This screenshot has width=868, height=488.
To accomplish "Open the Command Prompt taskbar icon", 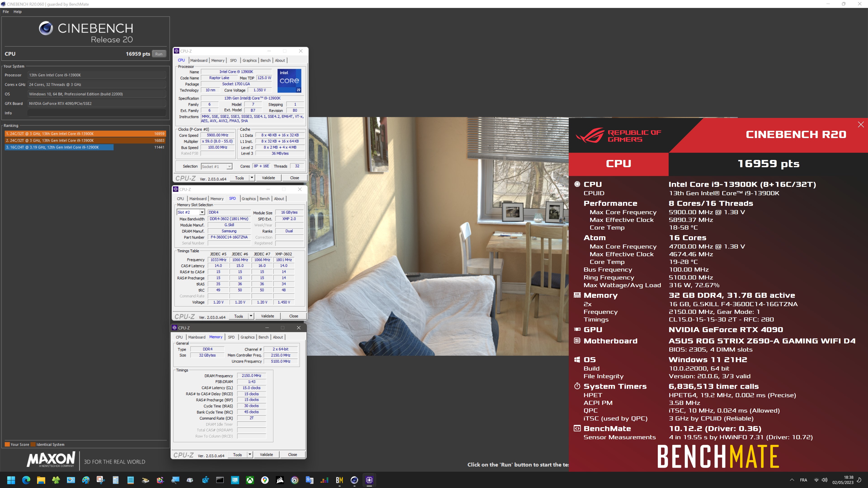I will click(x=220, y=480).
